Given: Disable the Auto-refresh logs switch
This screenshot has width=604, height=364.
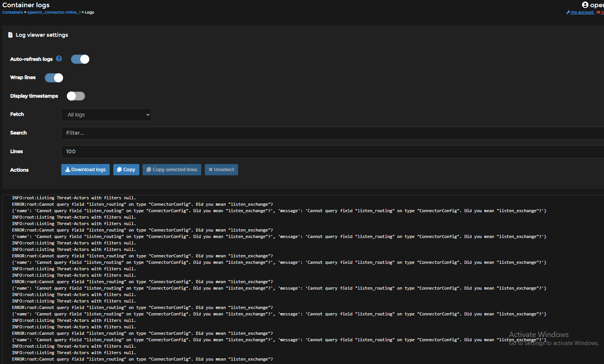Looking at the screenshot, I should 80,59.
